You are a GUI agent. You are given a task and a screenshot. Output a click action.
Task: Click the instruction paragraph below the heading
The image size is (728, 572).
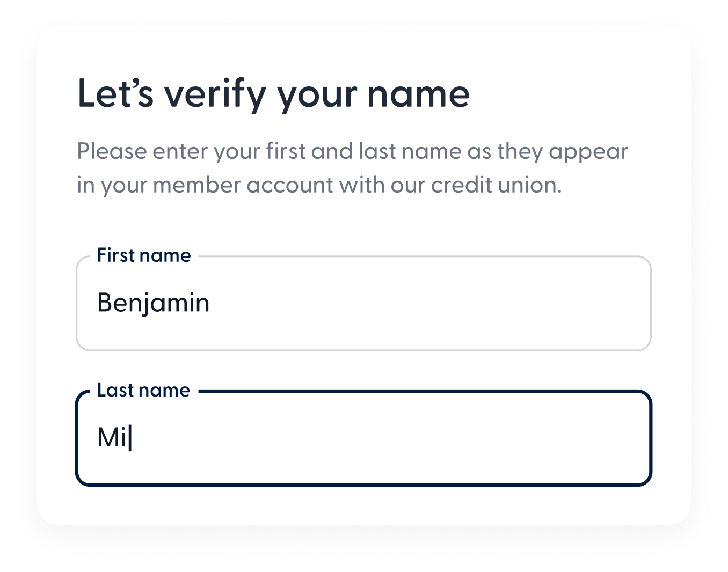[x=352, y=168]
